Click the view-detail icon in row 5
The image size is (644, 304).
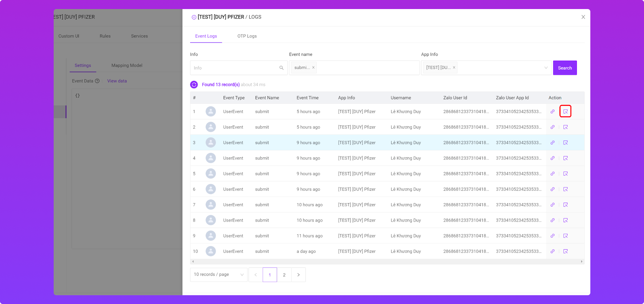click(565, 174)
